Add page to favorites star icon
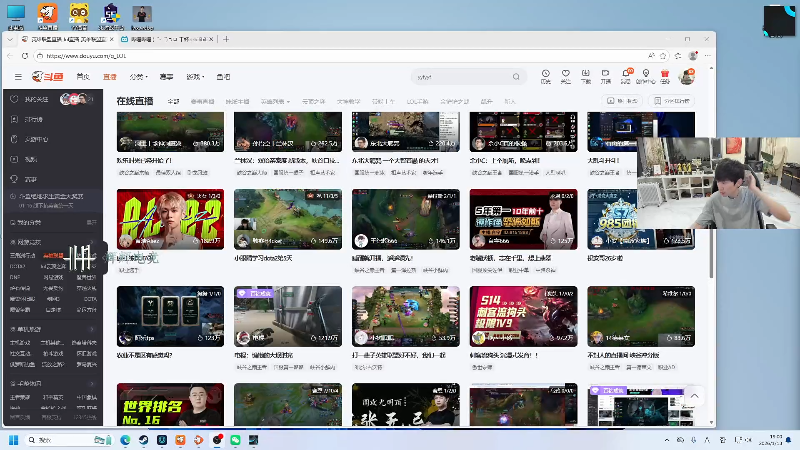800x450 pixels. [663, 56]
